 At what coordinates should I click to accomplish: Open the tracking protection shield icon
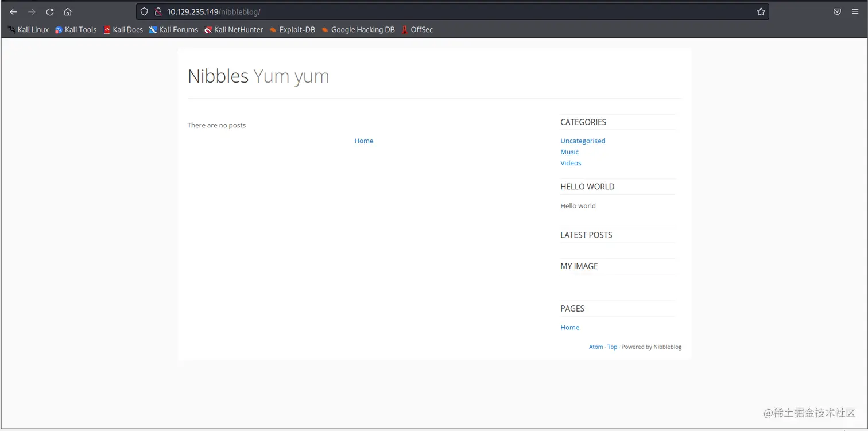tap(145, 11)
